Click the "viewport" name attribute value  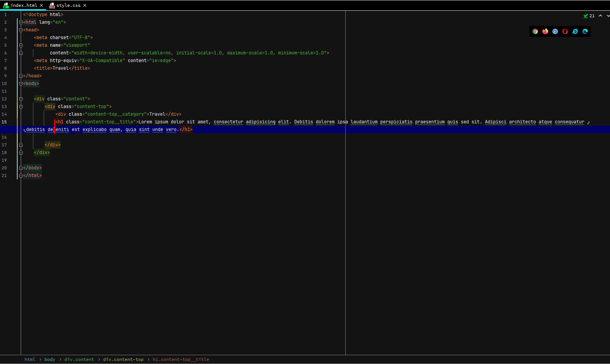pyautogui.click(x=77, y=45)
